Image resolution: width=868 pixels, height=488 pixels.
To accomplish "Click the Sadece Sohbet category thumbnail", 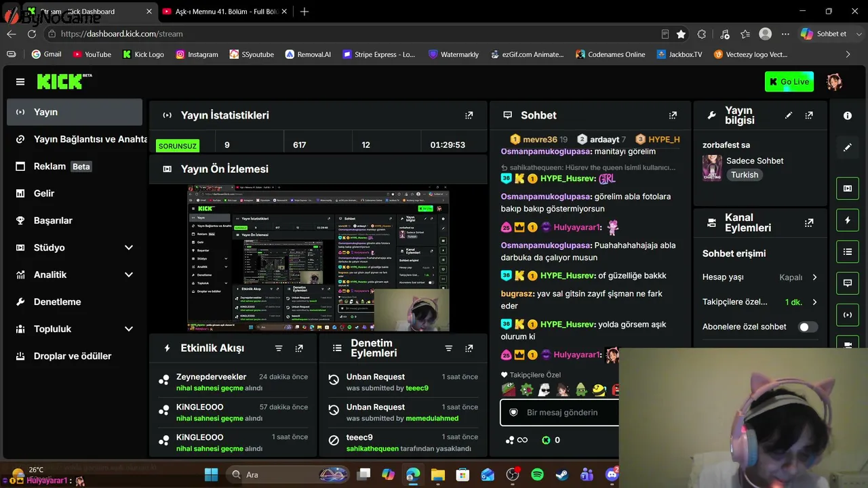I will coord(712,167).
